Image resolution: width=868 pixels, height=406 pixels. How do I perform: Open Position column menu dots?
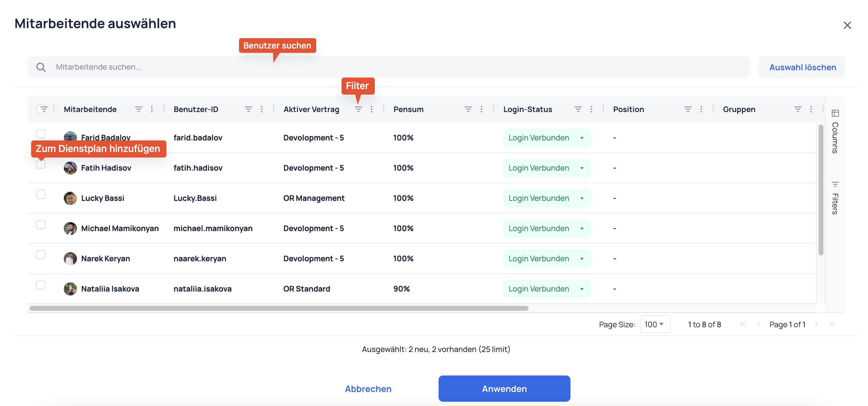click(x=701, y=109)
